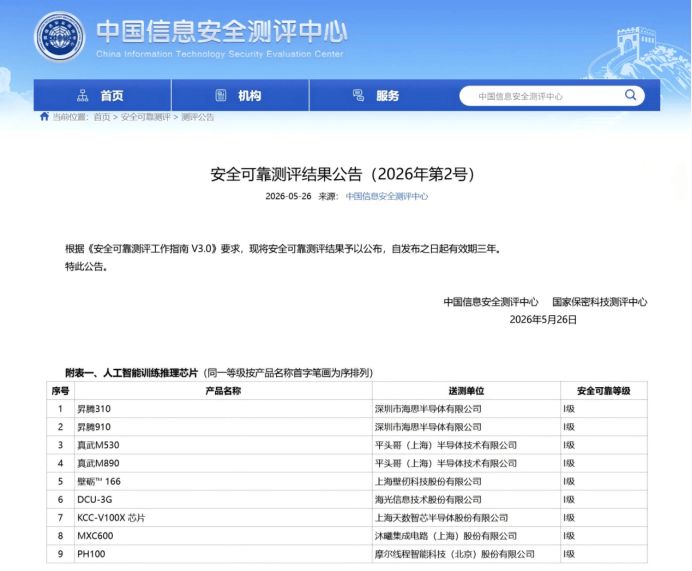Select the 壁砺 166 product cell
Screen dimensions: 692x571
point(223,481)
